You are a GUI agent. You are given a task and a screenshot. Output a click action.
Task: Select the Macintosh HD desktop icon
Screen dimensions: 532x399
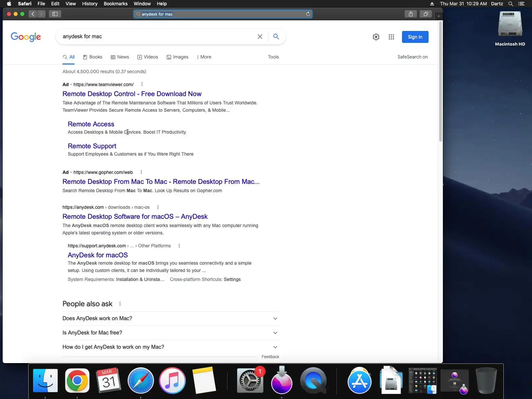pyautogui.click(x=510, y=29)
